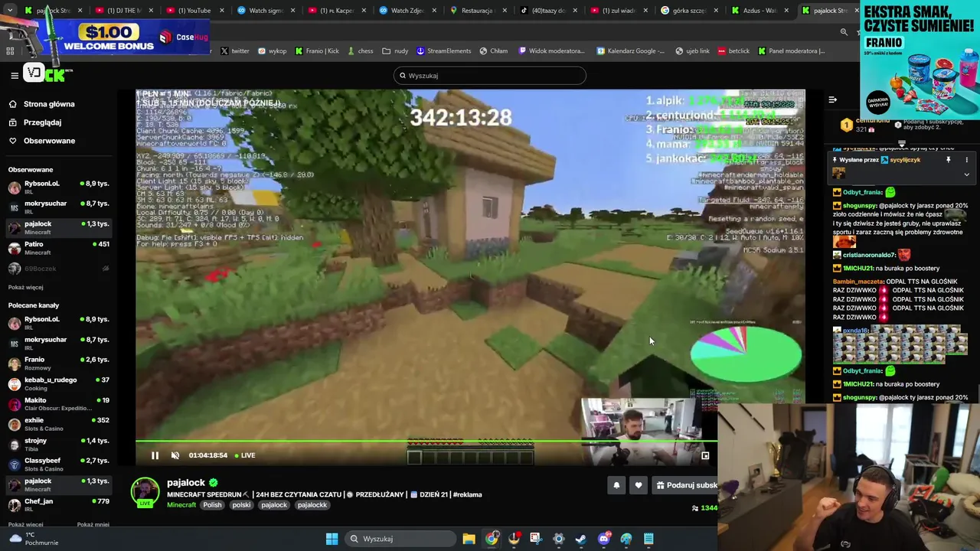Collapse the chat panel arrow icon
980x551 pixels.
pos(832,99)
